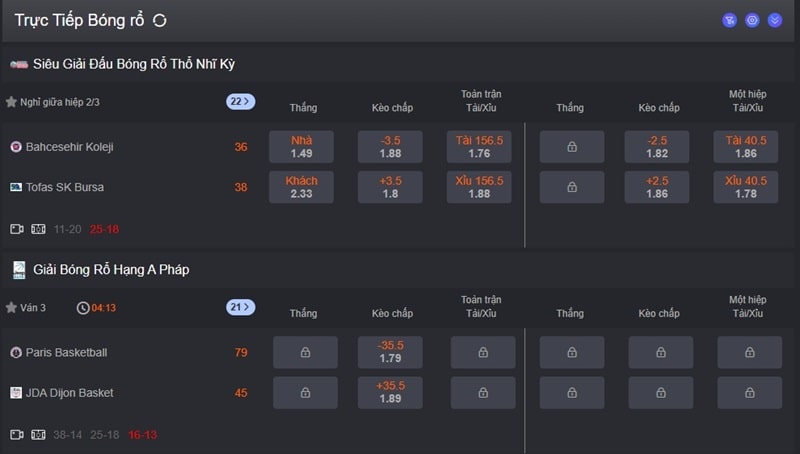Screen dimensions: 800x454
Task: Select the Nhà 1.49 win odds
Action: coord(301,147)
